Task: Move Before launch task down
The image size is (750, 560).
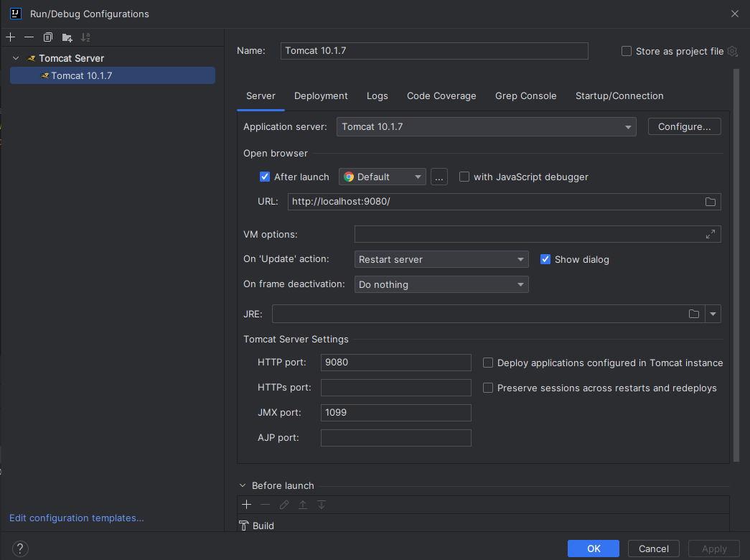Action: (322, 505)
